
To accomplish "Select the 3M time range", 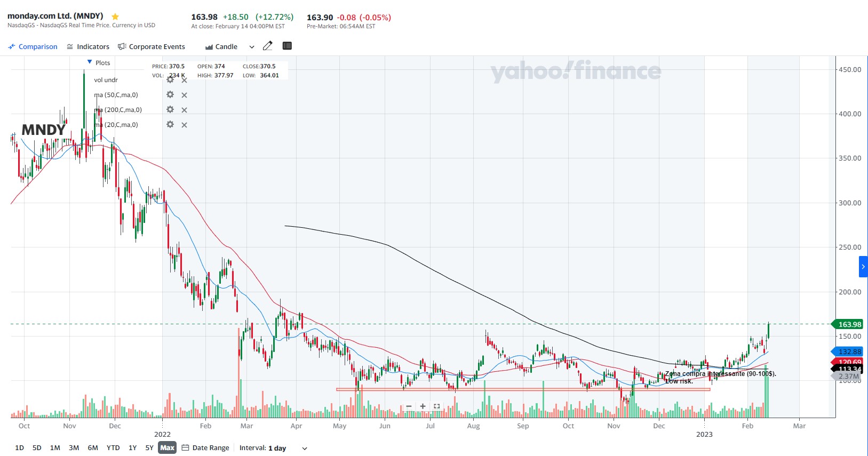I will (x=74, y=448).
